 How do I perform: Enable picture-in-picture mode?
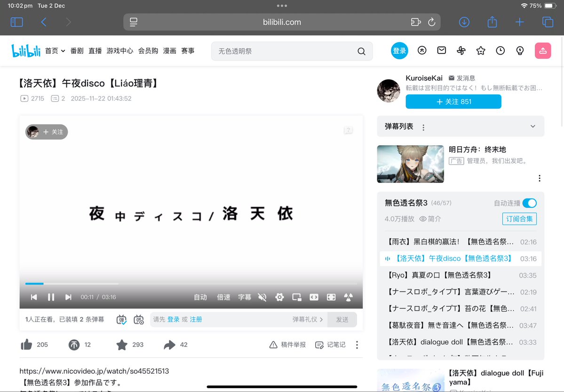click(x=296, y=297)
